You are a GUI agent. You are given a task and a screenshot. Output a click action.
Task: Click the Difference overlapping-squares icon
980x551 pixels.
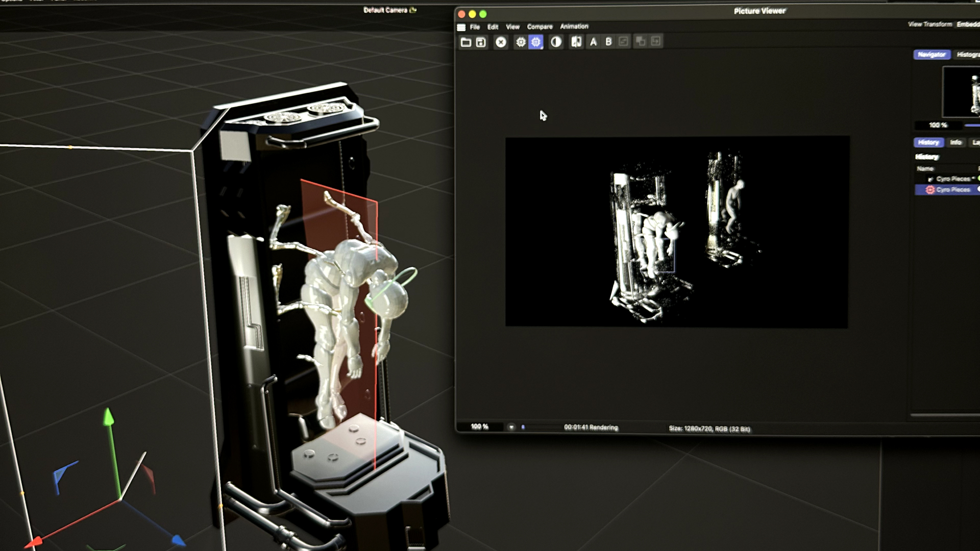coord(640,41)
